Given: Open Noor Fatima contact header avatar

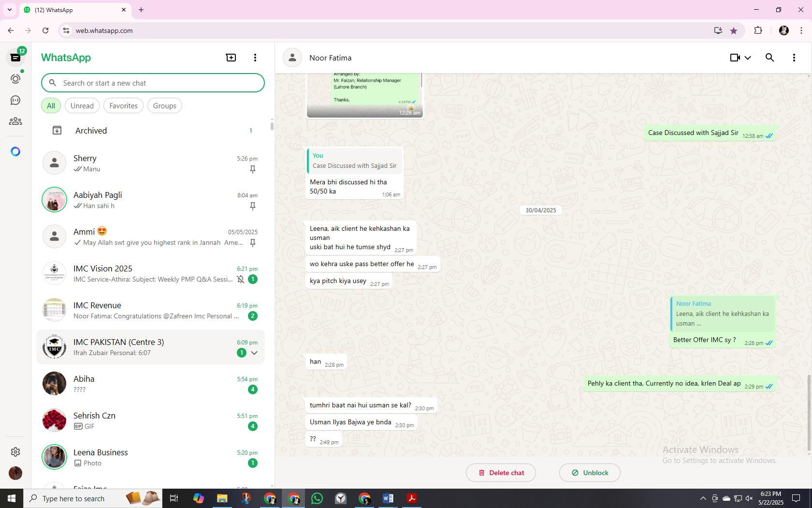Looking at the screenshot, I should click(292, 58).
